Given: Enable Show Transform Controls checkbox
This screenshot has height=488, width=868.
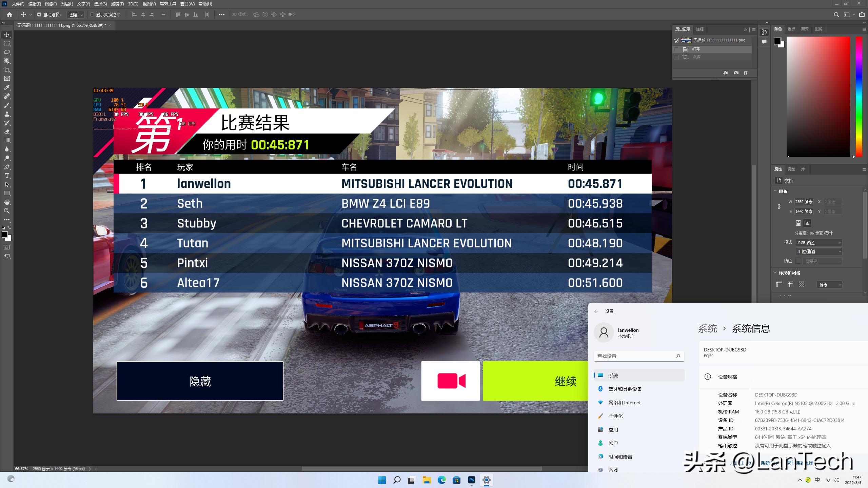Looking at the screenshot, I should click(92, 15).
